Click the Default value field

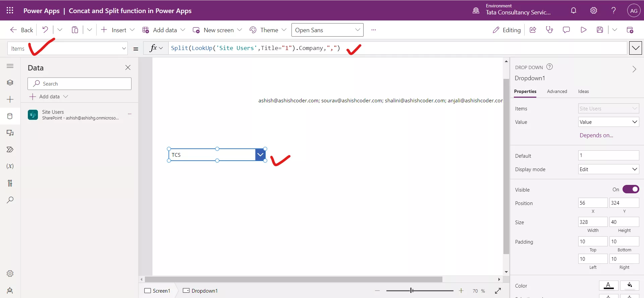point(608,155)
